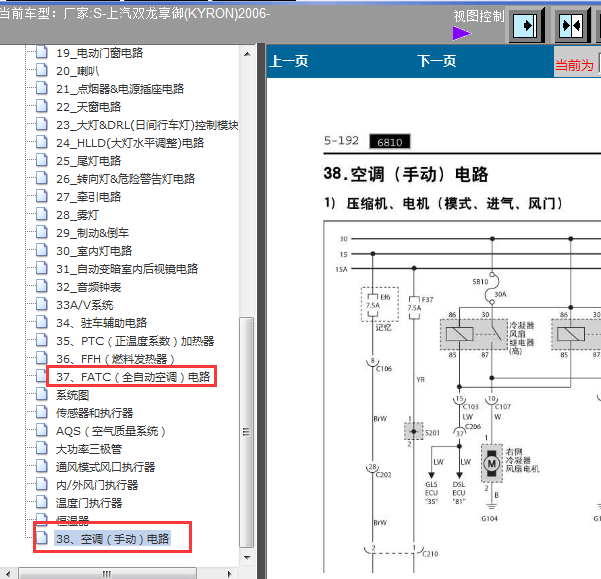This screenshot has height=579, width=601.
Task: Click document icon beside 温度门执行器
Action: [41, 502]
